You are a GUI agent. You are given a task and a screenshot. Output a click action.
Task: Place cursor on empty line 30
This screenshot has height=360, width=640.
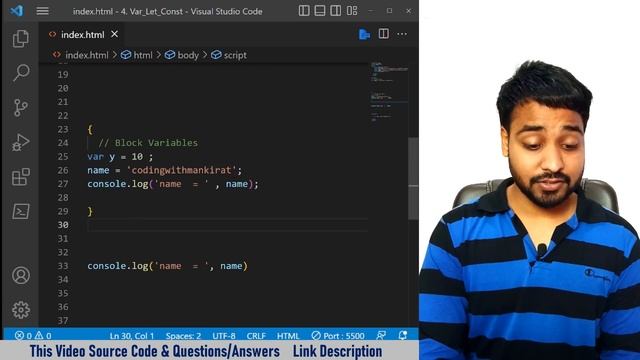pos(227,225)
